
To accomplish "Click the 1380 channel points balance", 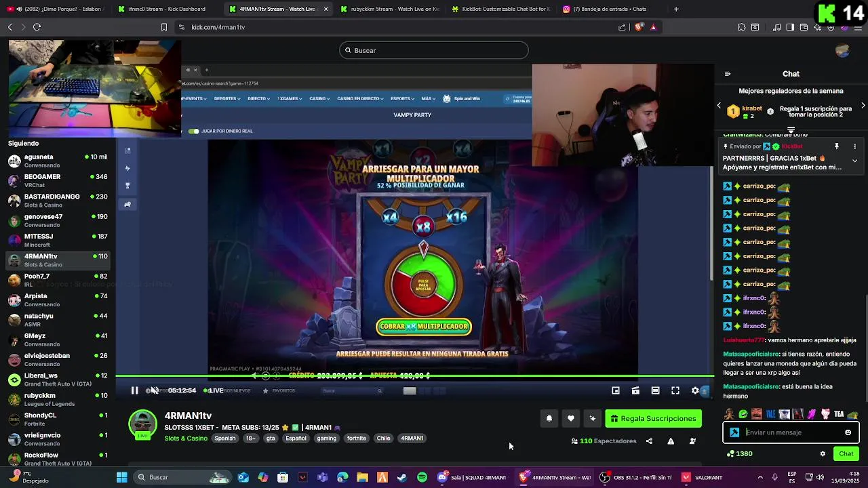I will pos(739,454).
